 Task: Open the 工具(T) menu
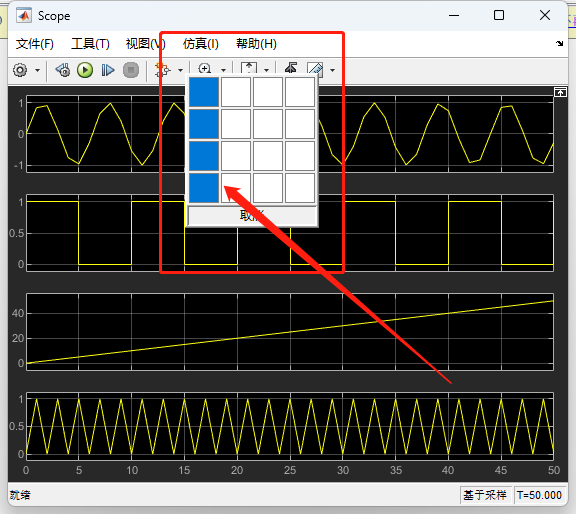[x=90, y=44]
